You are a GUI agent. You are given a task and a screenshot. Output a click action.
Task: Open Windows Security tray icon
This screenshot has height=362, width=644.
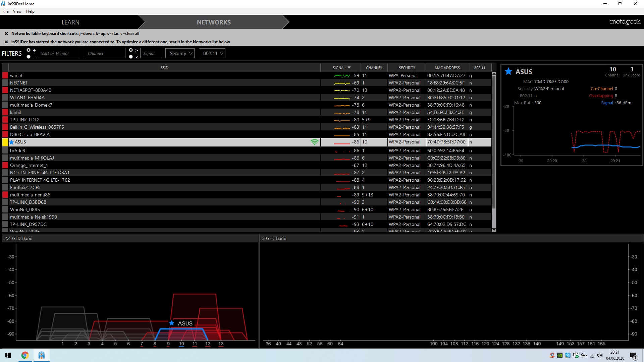[x=576, y=355]
